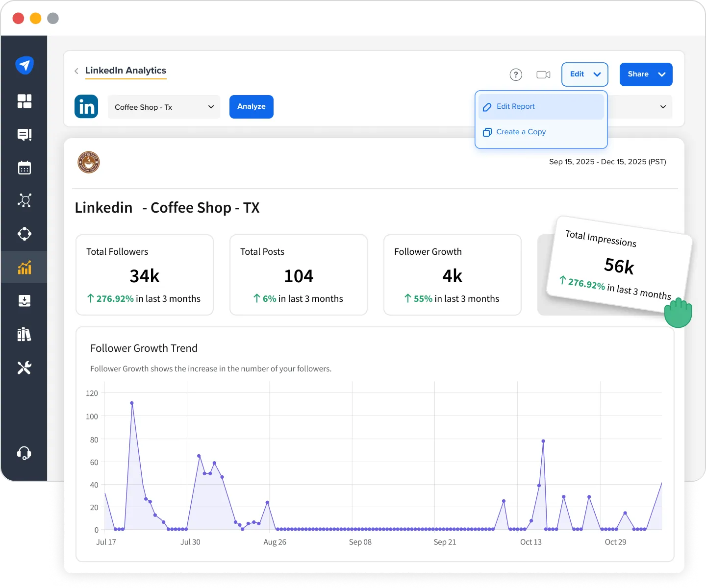Image resolution: width=706 pixels, height=588 pixels.
Task: Click the paper plane publish icon in sidebar
Action: (x=24, y=65)
